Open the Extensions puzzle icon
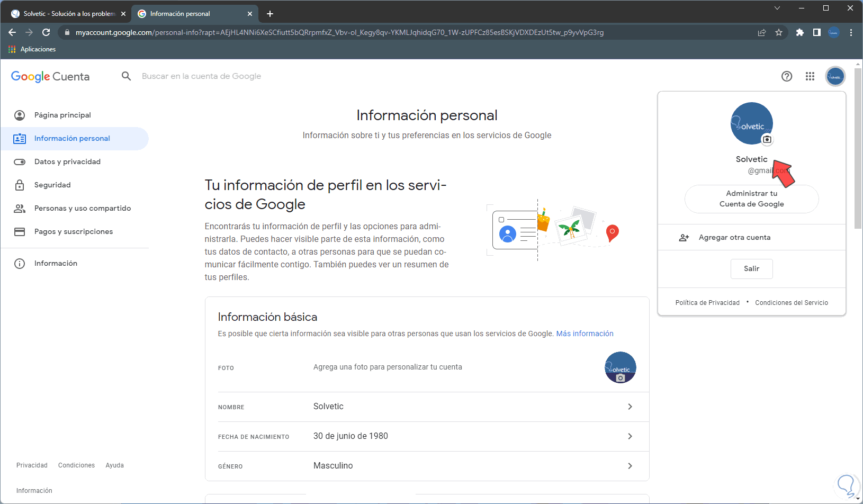The width and height of the screenshot is (863, 504). pyautogui.click(x=800, y=32)
